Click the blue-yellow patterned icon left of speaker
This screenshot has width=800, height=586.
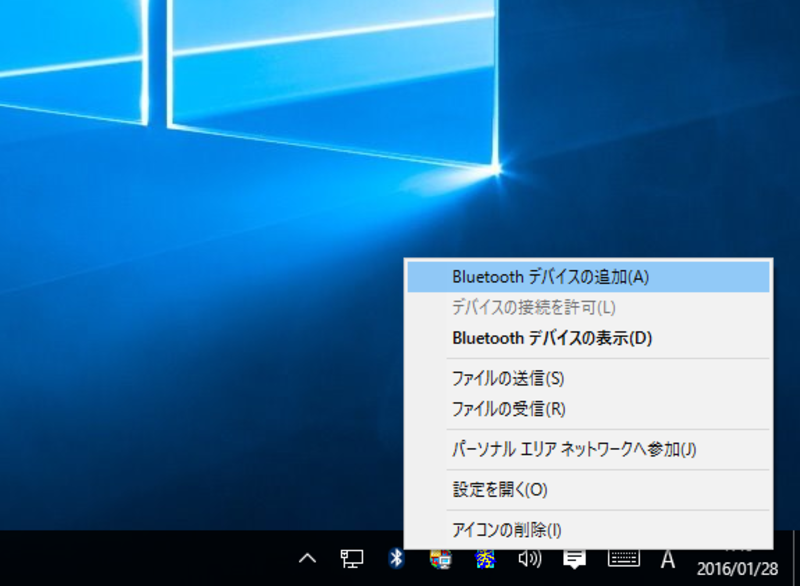tap(485, 558)
